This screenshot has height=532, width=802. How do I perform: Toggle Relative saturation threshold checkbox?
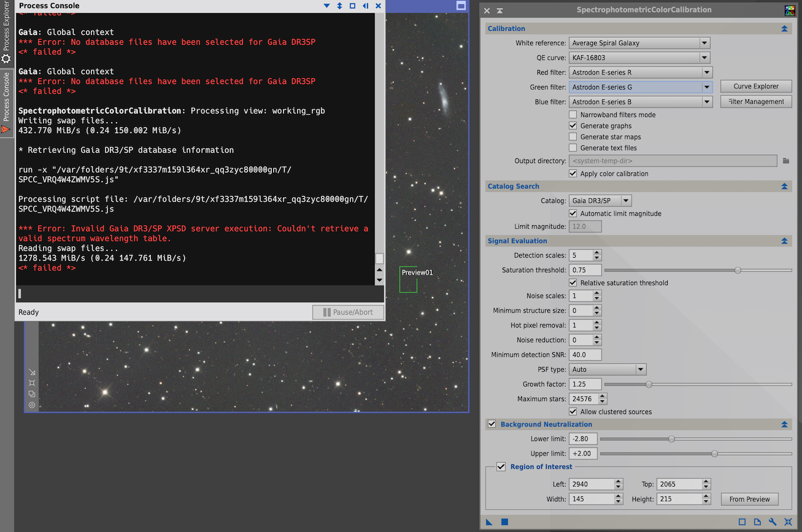[573, 283]
